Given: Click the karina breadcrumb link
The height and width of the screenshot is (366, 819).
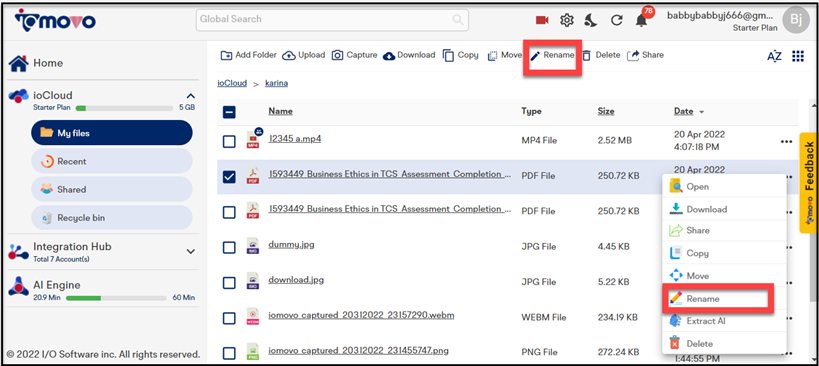Looking at the screenshot, I should (x=276, y=83).
